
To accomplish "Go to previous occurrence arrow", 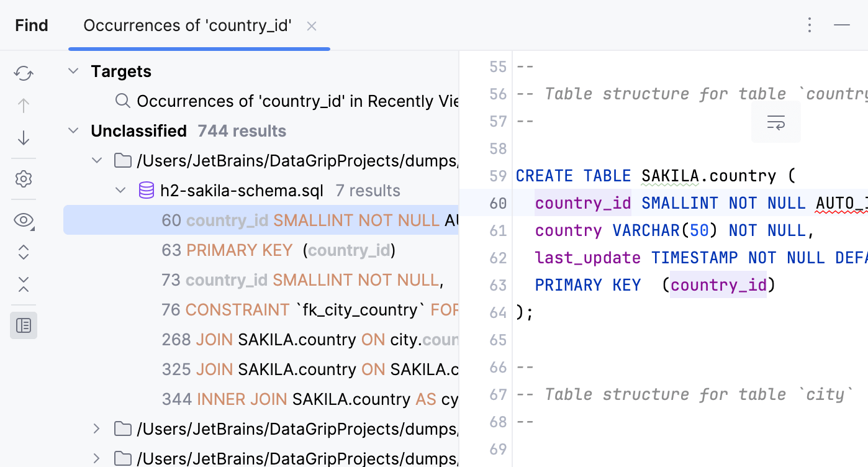I will click(24, 106).
